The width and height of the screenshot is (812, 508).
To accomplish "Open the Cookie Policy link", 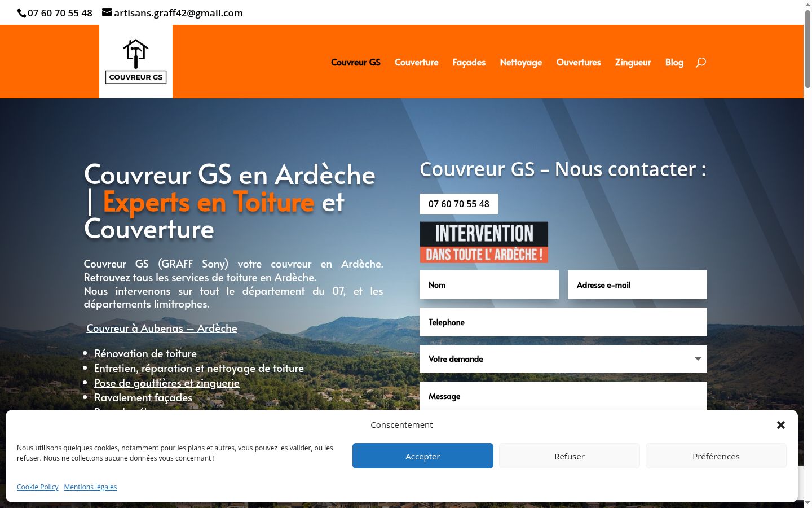I will (x=38, y=487).
